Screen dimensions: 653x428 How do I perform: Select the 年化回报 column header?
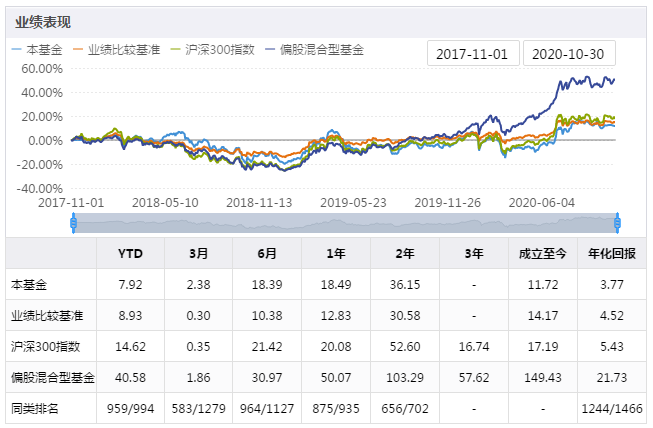click(612, 254)
